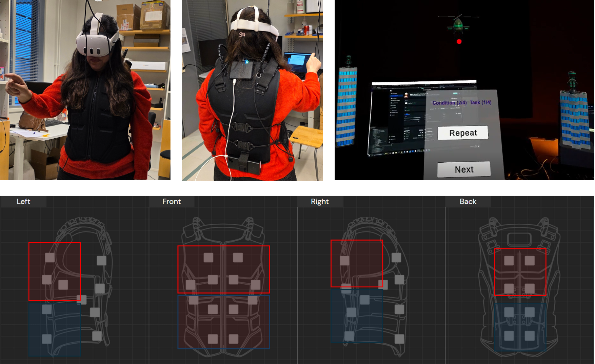Screen dimensions: 595x364
Task: Click the left striped blue building in VR scene
Action: (x=346, y=105)
